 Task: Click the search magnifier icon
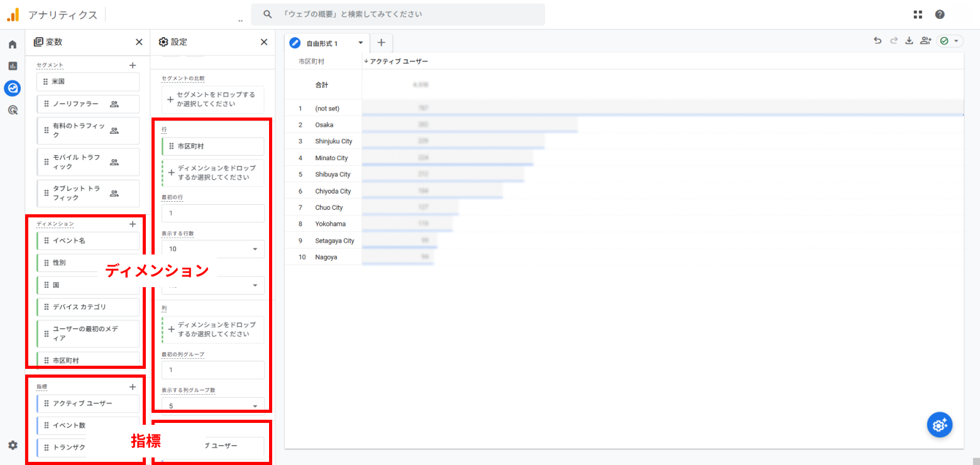tap(268, 14)
